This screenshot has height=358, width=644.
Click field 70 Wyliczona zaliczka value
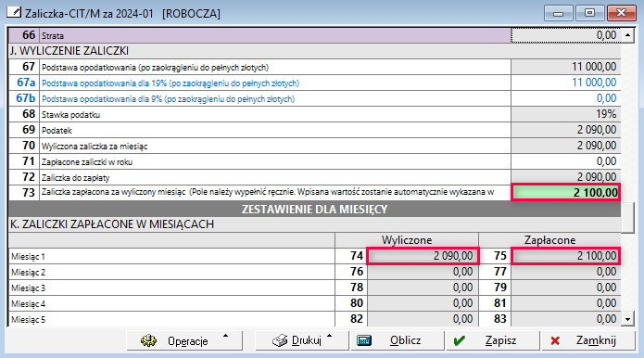click(x=565, y=146)
